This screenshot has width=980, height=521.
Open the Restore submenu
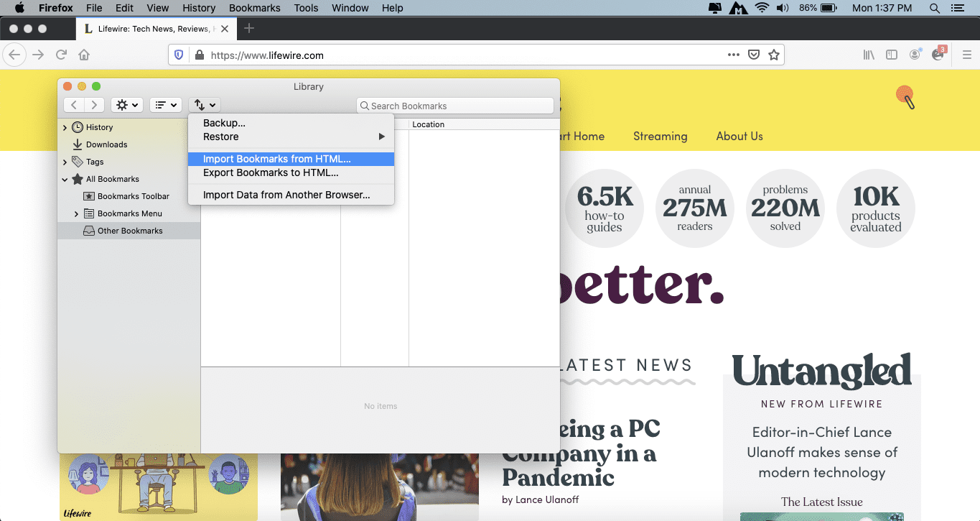(x=291, y=137)
